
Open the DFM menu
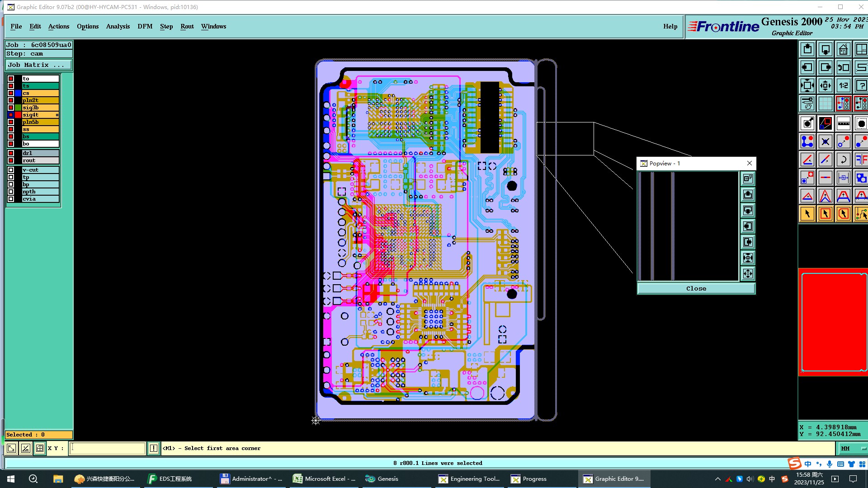tap(145, 26)
